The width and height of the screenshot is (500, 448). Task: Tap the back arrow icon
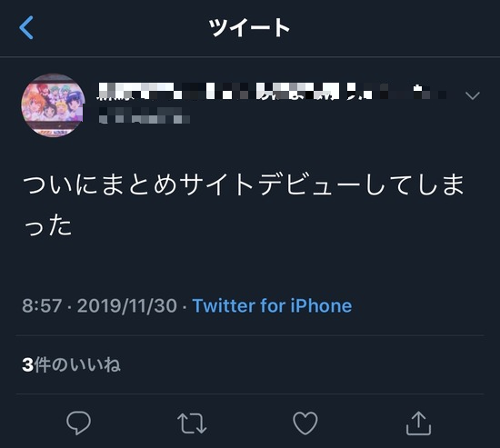coord(26,28)
